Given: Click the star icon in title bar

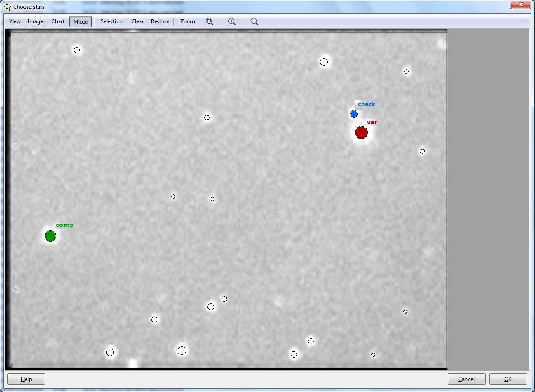Looking at the screenshot, I should click(x=7, y=7).
